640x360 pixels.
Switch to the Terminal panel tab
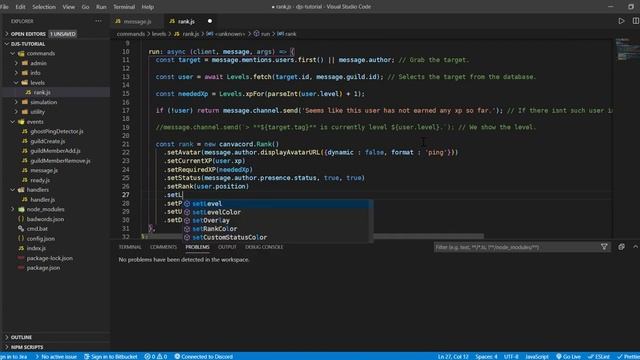point(130,247)
